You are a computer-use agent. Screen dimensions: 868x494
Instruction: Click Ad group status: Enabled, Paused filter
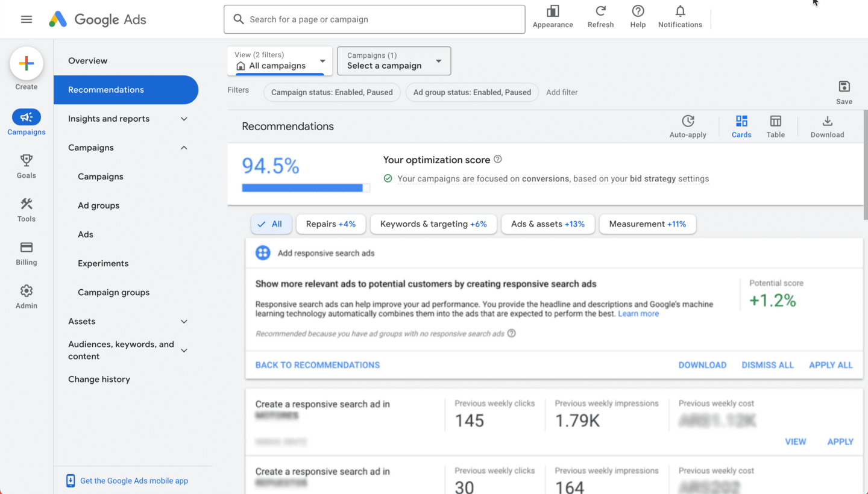pos(473,92)
